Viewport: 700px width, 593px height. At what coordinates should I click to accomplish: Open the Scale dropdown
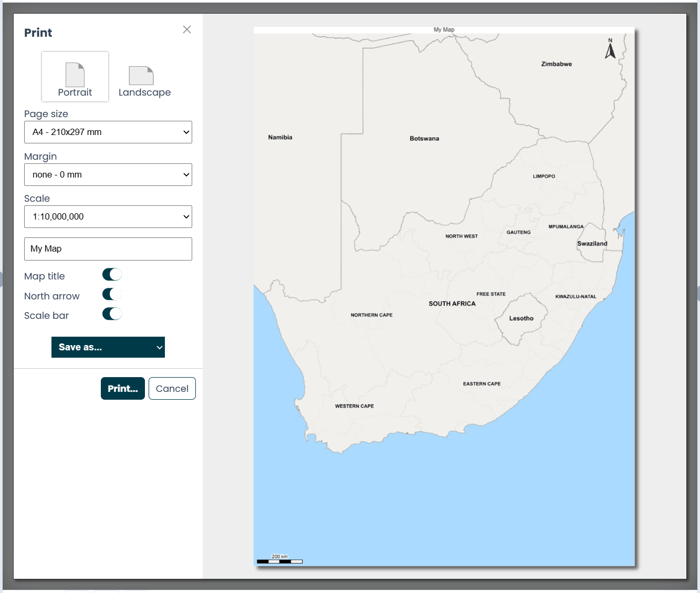coord(108,216)
